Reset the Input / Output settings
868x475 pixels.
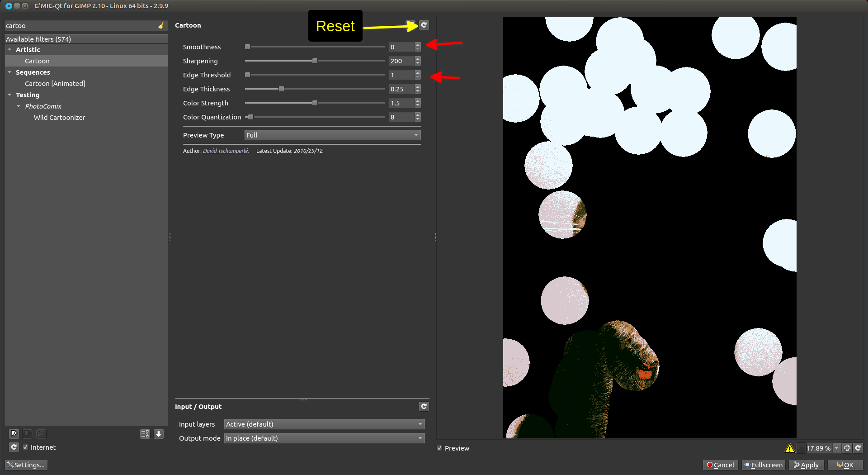point(424,406)
